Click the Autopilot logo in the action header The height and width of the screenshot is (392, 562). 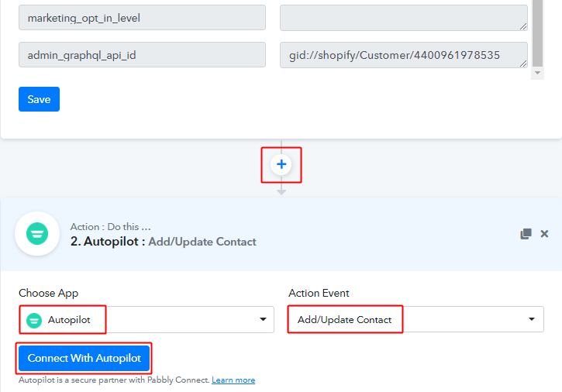coord(37,234)
